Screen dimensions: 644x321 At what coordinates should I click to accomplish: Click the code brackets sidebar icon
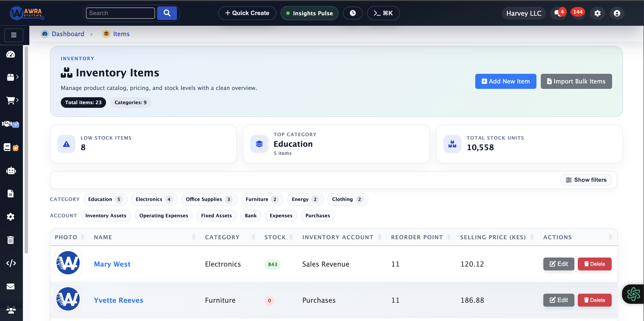[11, 263]
